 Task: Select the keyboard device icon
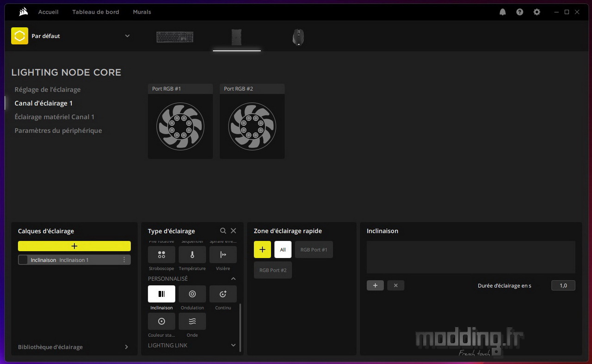[x=175, y=37]
